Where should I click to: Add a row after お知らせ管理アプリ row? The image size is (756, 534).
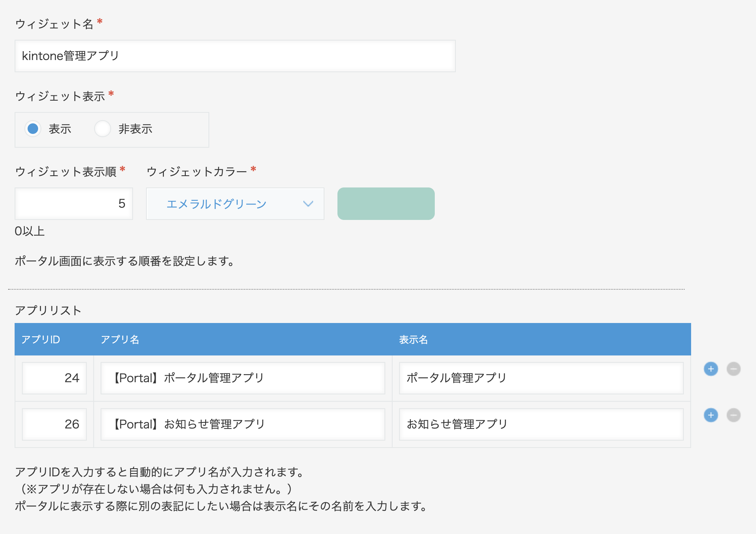coord(711,415)
